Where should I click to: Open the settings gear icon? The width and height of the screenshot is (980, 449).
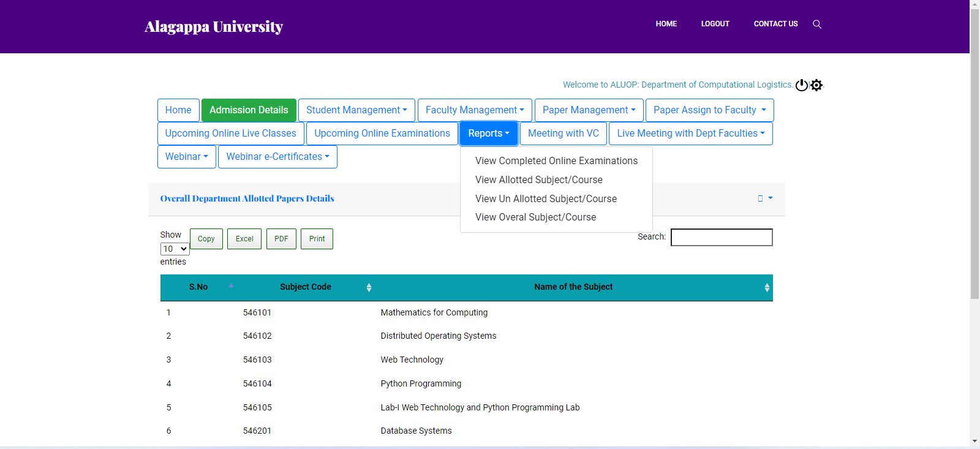coord(816,85)
